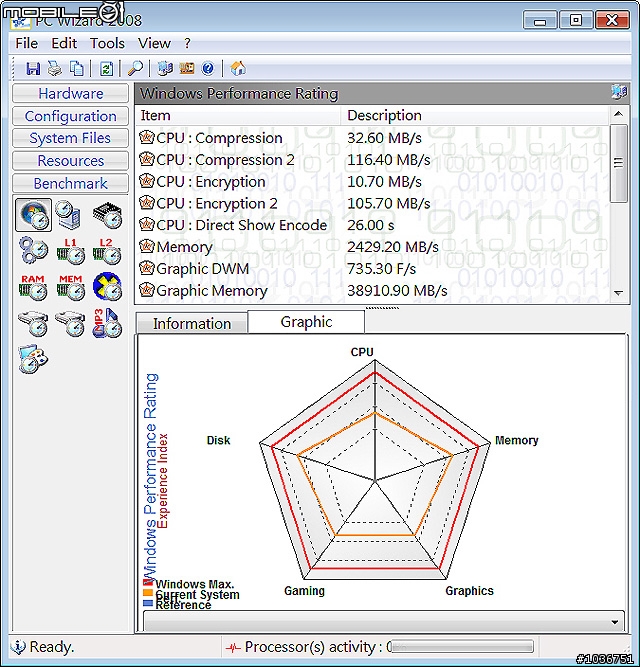Open the System Files section
This screenshot has height=667, width=640.
pos(71,138)
